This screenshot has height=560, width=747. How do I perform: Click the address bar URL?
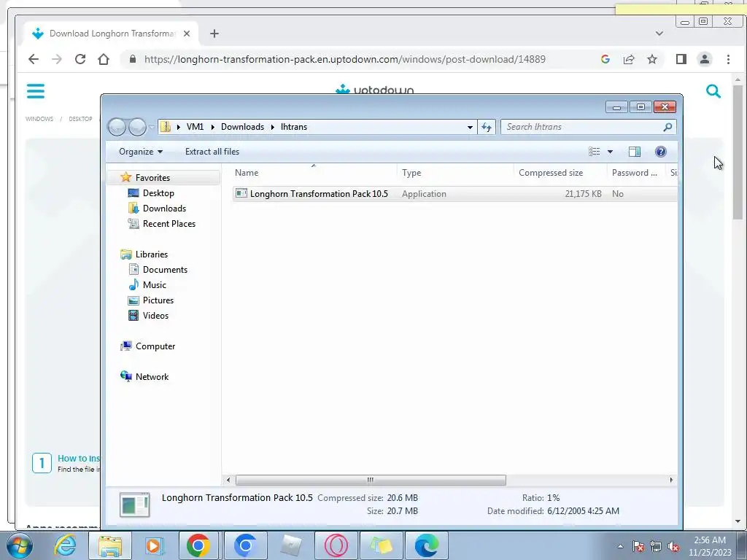point(345,59)
